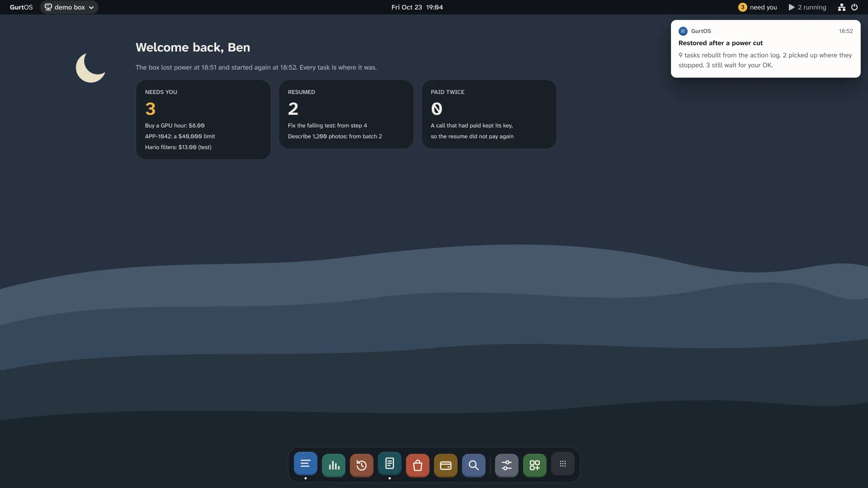Open the teal document dock icon
The height and width of the screenshot is (488, 868).
(x=390, y=464)
